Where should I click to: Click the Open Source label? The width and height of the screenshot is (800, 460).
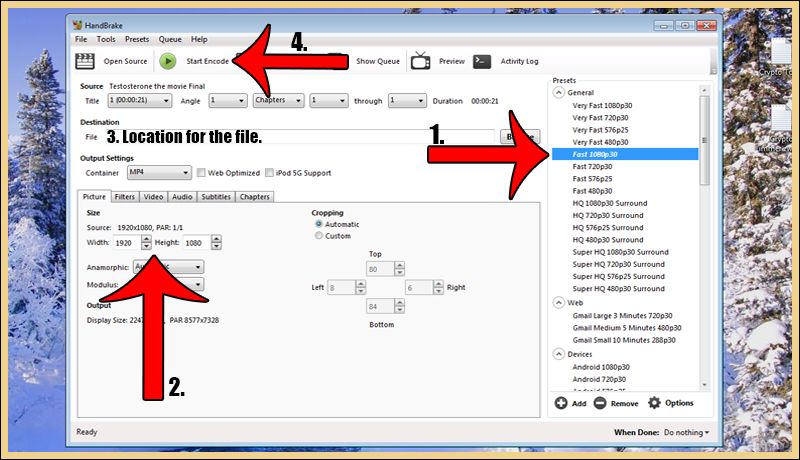[x=125, y=61]
